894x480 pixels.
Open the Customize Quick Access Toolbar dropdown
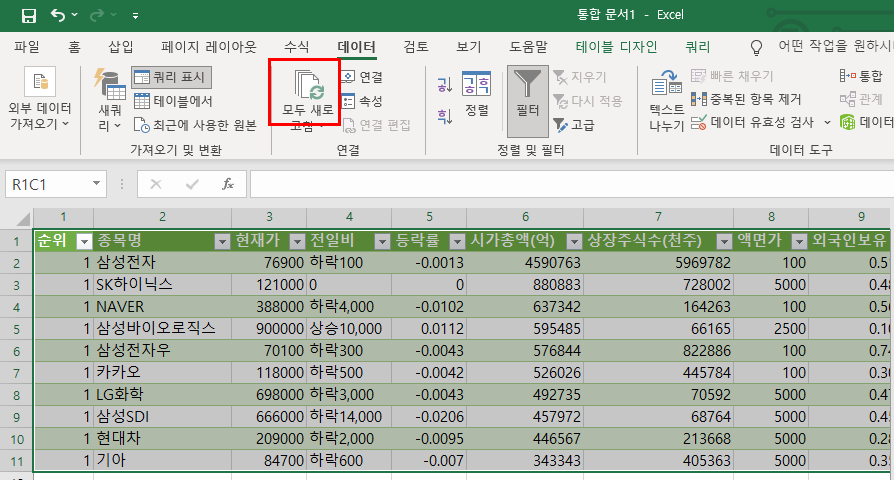click(135, 16)
